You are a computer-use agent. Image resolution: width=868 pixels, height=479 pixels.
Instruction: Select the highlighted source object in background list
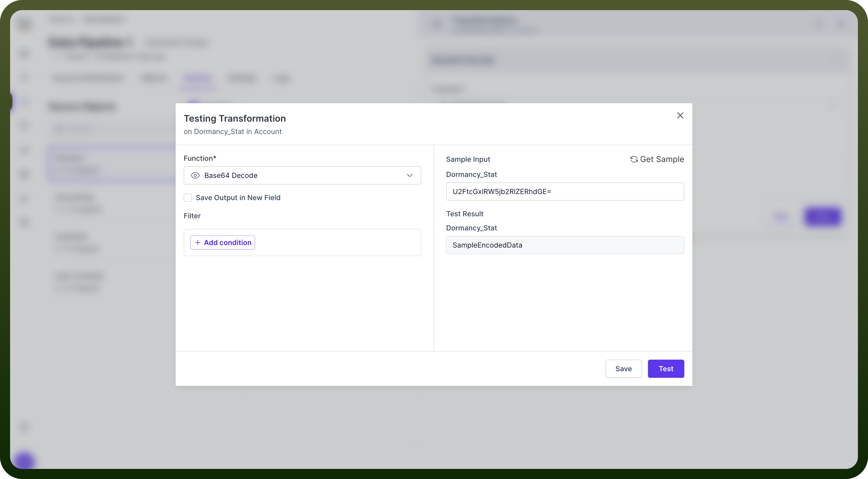111,164
